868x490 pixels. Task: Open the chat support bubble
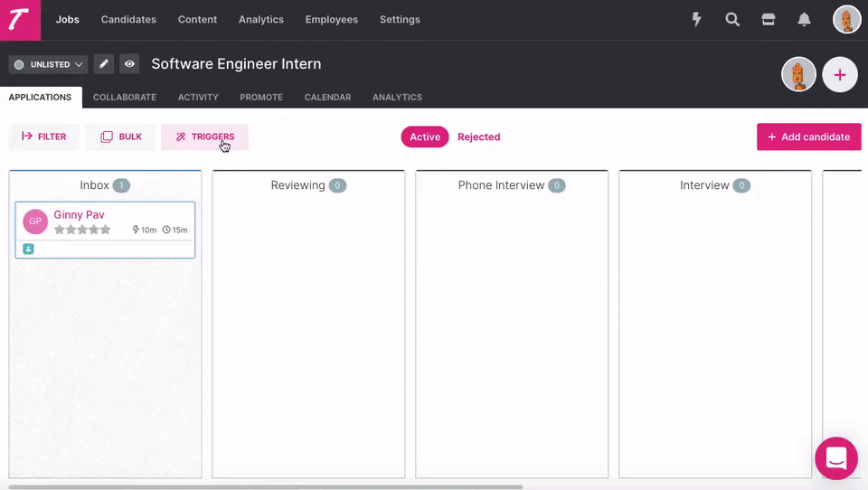coord(835,458)
